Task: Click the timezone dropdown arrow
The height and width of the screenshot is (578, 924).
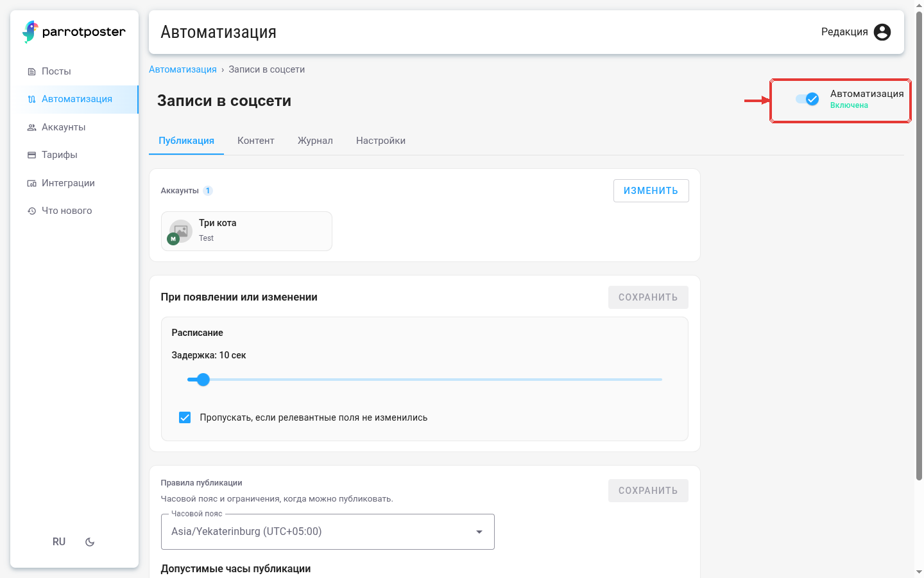Action: click(479, 532)
